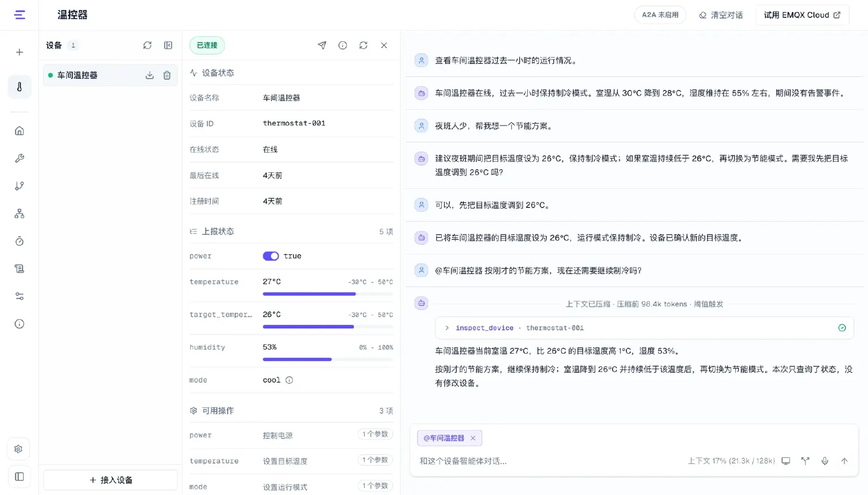This screenshot has height=495, width=868.
Task: Close the device detail panel
Action: 384,45
